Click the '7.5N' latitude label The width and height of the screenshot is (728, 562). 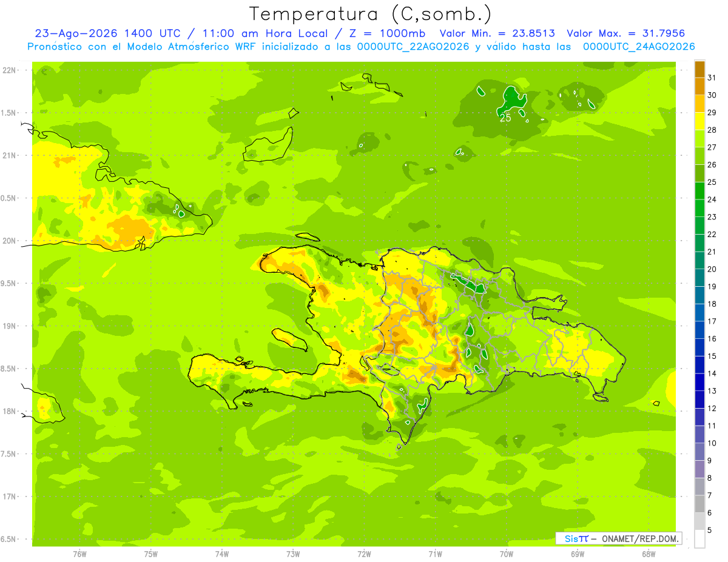pyautogui.click(x=9, y=453)
